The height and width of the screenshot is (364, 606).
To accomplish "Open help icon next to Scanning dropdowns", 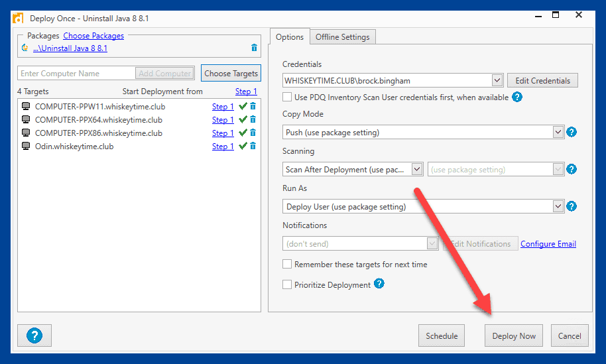I will coord(572,169).
